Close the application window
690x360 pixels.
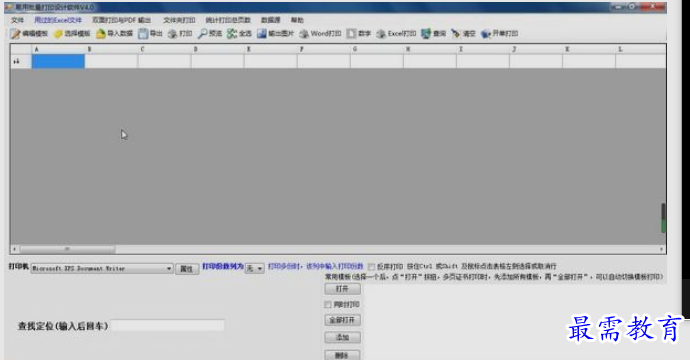pos(653,7)
